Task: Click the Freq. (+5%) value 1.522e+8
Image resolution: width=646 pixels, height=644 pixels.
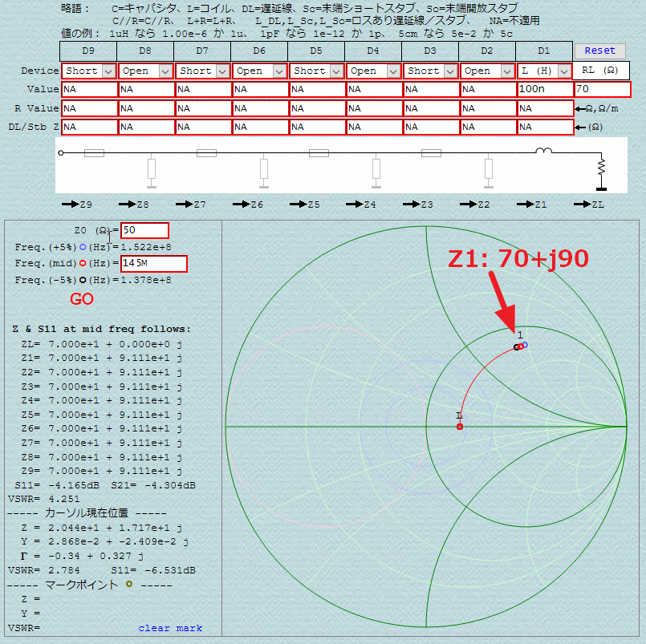Action: 146,247
